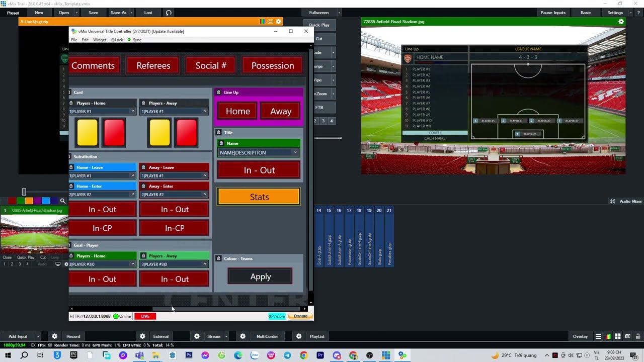Toggle lock on Home - Leave list
The width and height of the screenshot is (644, 362).
[71, 167]
